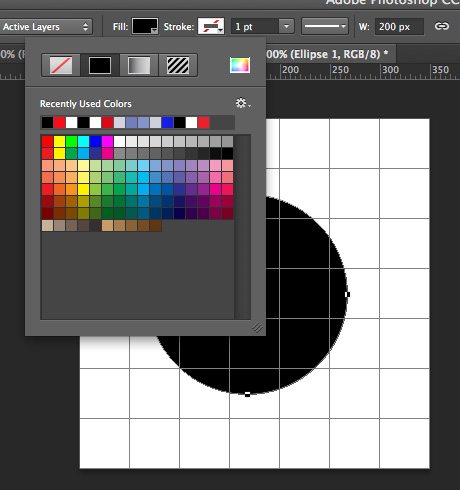Click the 1 pt stroke width field
The width and height of the screenshot is (460, 490).
tap(255, 26)
